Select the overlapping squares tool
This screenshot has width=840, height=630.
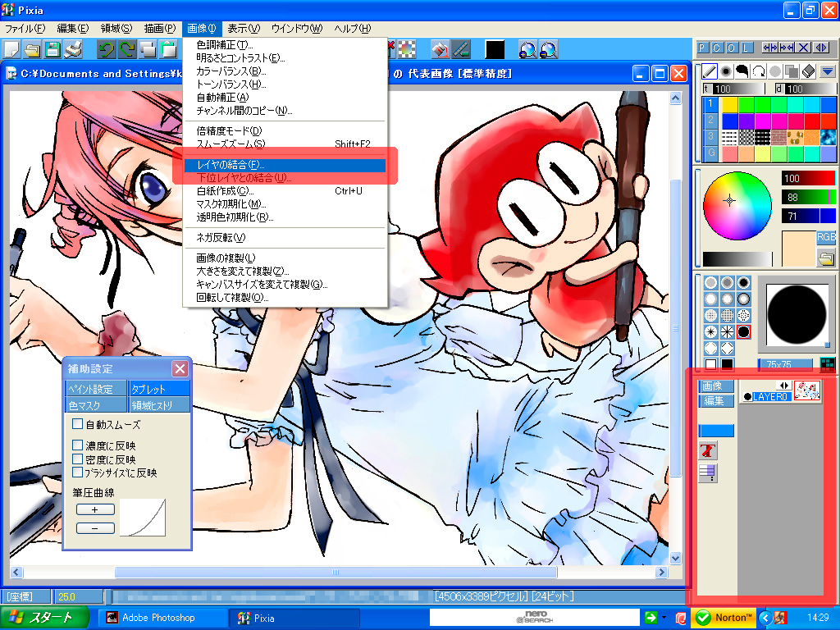coord(792,71)
